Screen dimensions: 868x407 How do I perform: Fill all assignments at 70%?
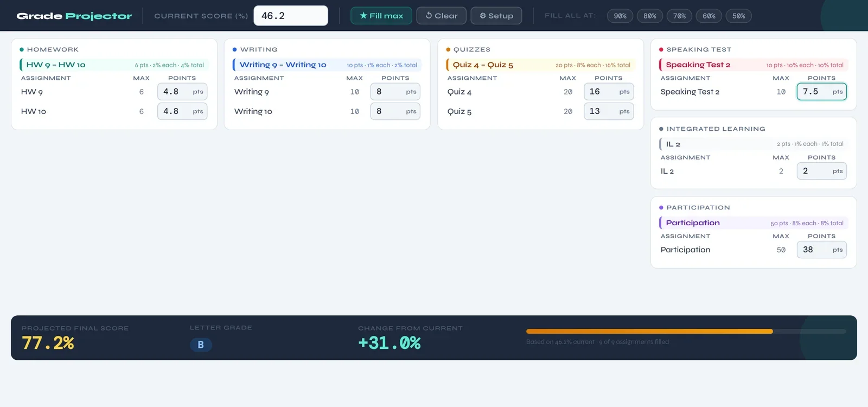point(679,16)
